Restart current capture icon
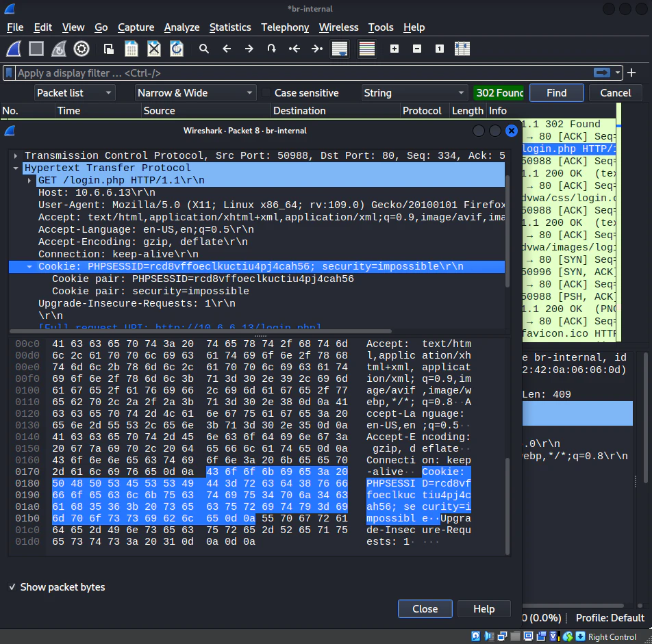The width and height of the screenshot is (652, 644). click(x=59, y=49)
